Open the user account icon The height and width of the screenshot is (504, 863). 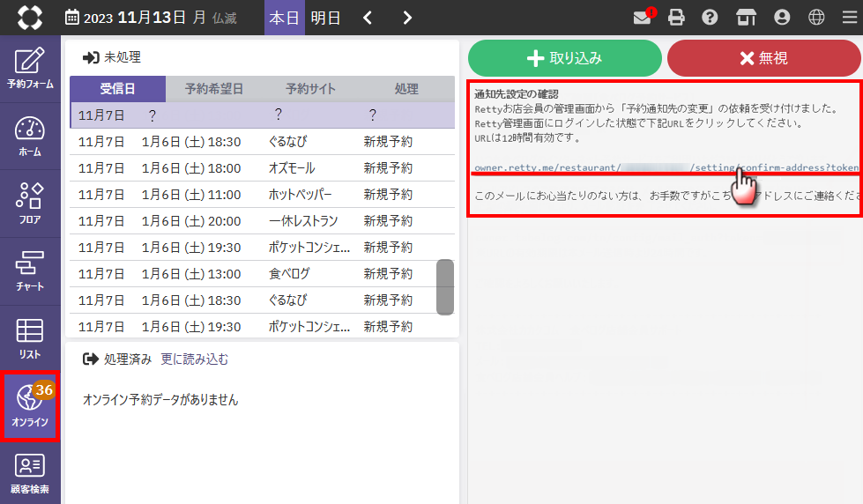pyautogui.click(x=781, y=18)
